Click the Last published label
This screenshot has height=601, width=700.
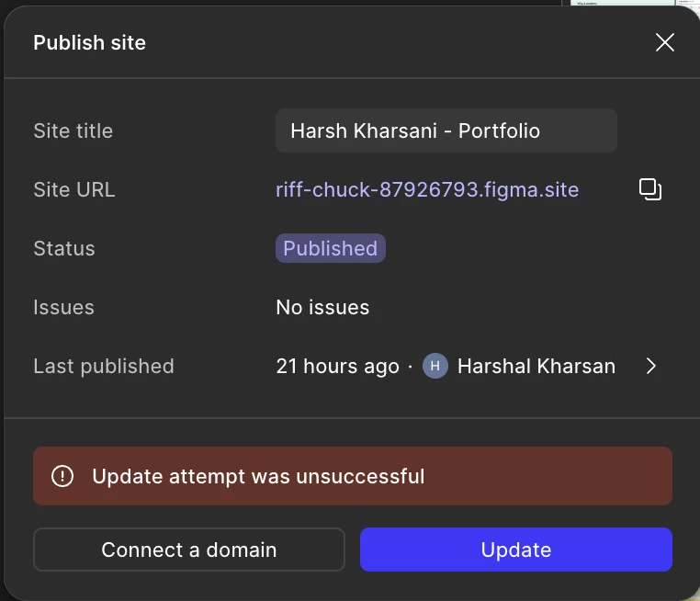[104, 367]
